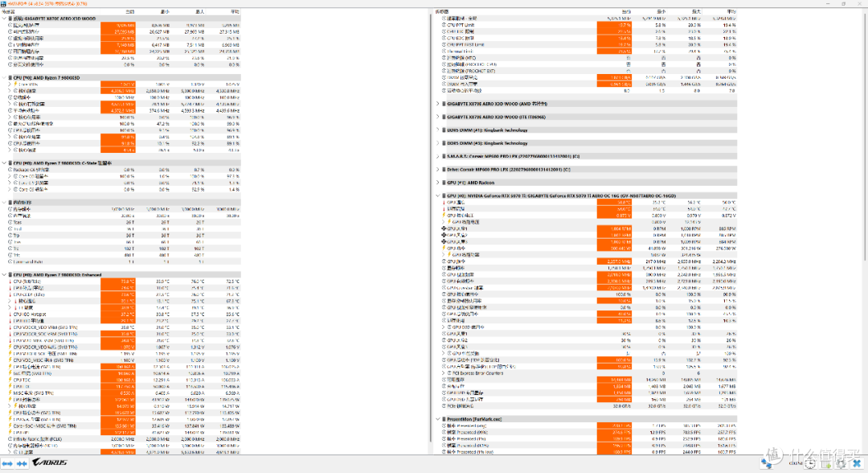868x473 pixels.
Task: Click the blue X close-sensors icon at bottom
Action: 857,463
